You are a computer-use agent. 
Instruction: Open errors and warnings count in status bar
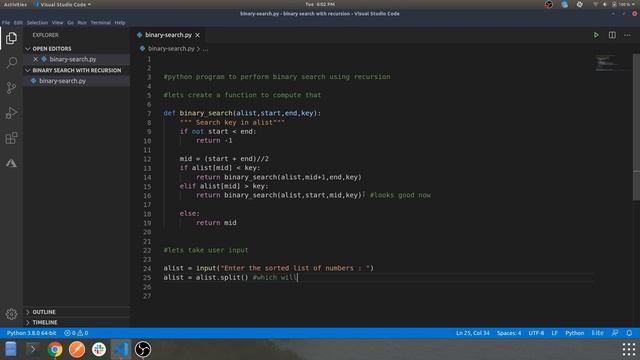76,333
